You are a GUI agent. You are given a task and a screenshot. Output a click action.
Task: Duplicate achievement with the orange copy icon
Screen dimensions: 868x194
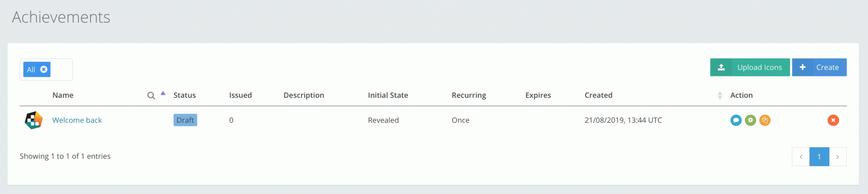tap(765, 120)
